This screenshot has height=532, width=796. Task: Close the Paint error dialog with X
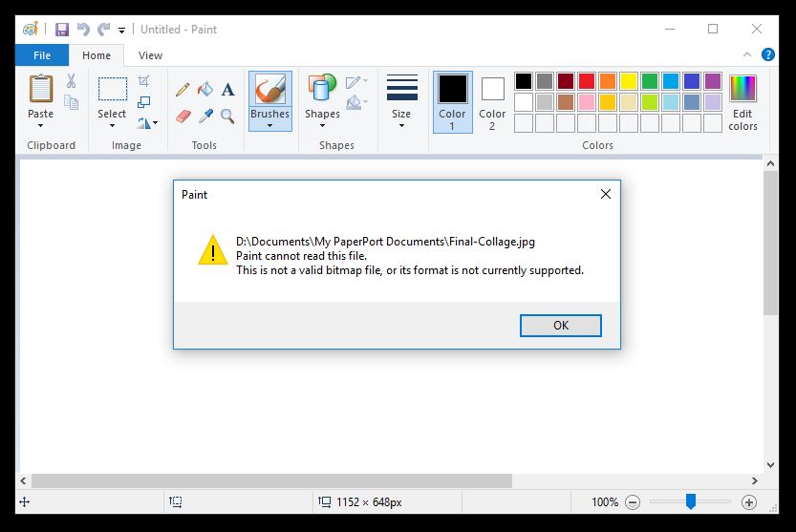[x=606, y=194]
